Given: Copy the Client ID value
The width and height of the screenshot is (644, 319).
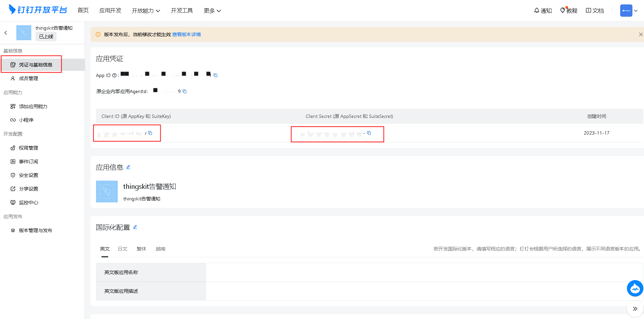Looking at the screenshot, I should tap(150, 133).
